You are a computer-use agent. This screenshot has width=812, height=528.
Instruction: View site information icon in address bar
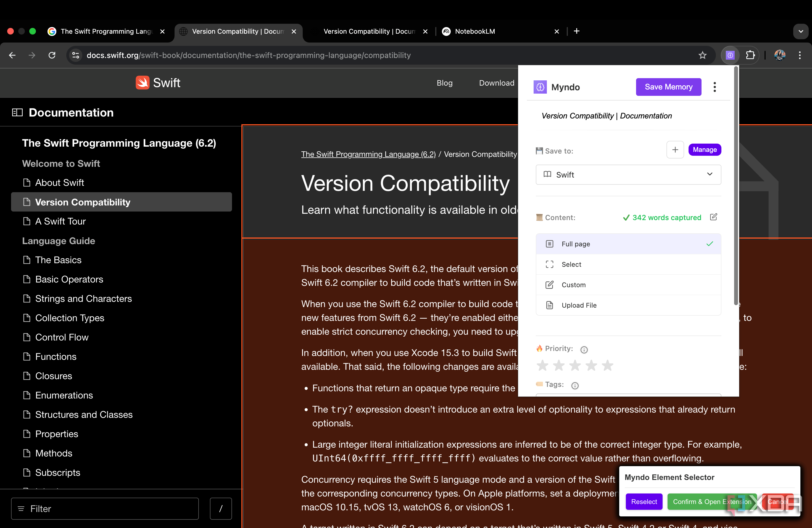[x=76, y=55]
